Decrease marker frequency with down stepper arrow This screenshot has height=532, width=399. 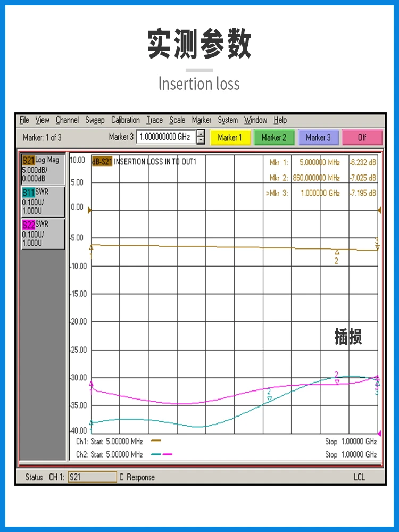pos(201,140)
